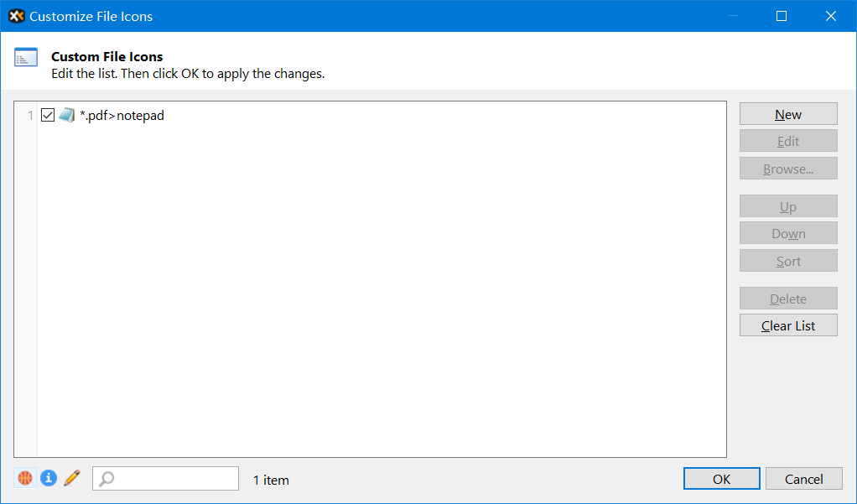Dismiss the dialog with Cancel
The image size is (857, 504).
[x=803, y=479]
